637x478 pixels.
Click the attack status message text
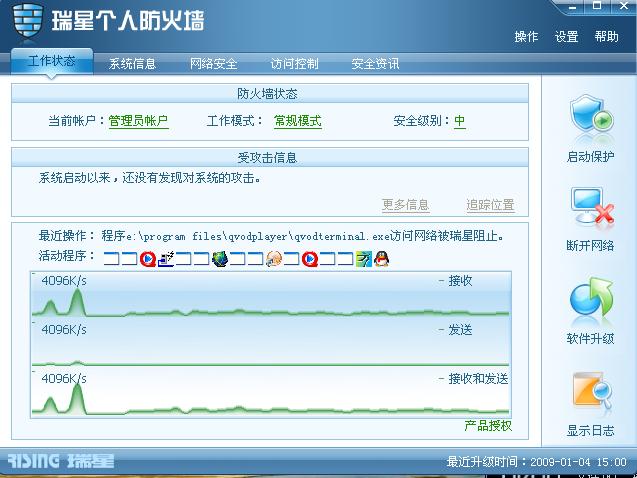coord(150,178)
